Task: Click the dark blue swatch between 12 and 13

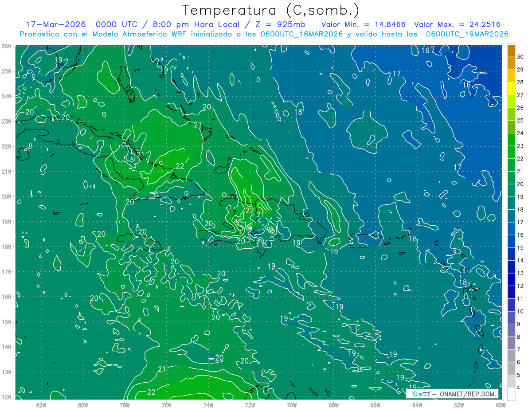Action: click(511, 279)
